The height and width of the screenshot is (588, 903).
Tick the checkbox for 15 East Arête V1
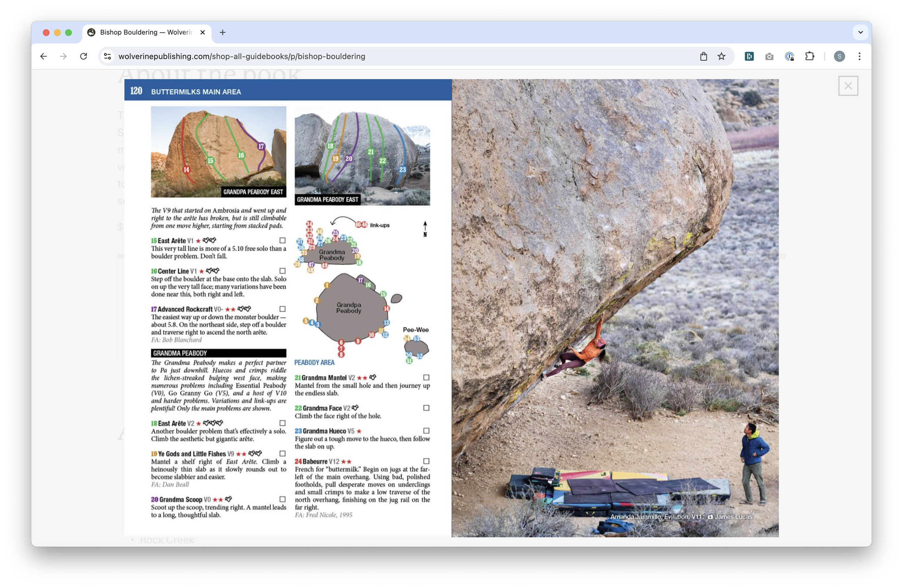pos(282,240)
